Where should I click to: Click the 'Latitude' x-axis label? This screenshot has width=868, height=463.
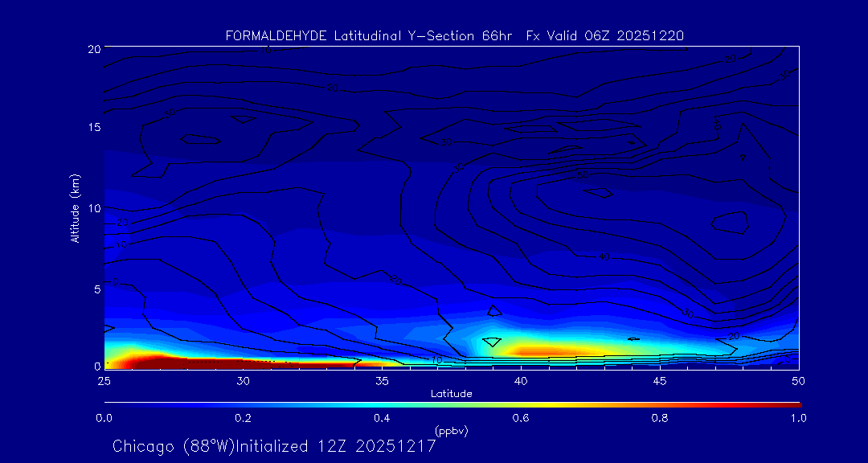pyautogui.click(x=452, y=394)
